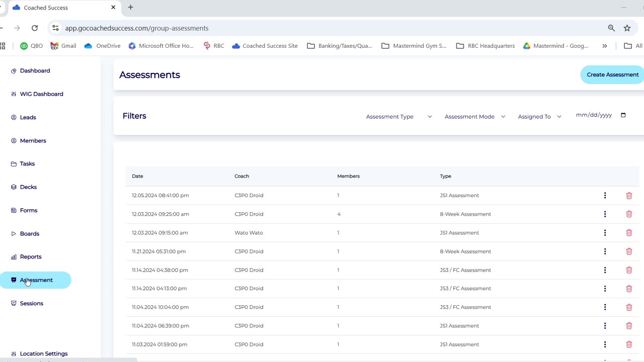Expand the Assigned To filter
Image resolution: width=644 pixels, height=362 pixels.
(x=539, y=117)
